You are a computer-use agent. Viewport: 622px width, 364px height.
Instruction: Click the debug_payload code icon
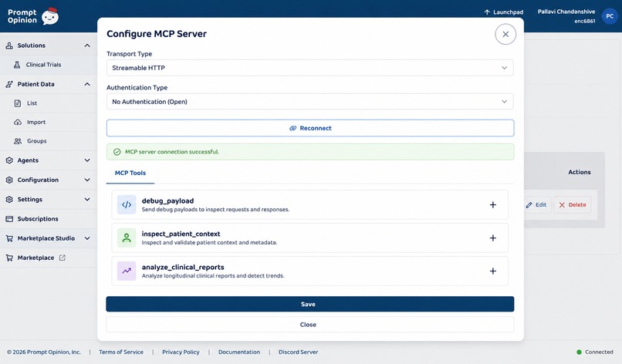tap(127, 204)
